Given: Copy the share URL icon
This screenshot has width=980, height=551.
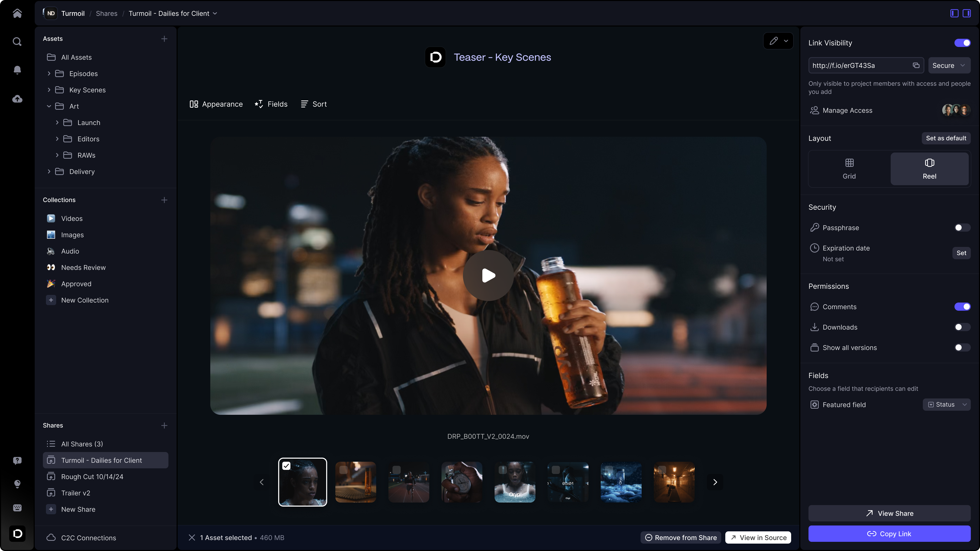Looking at the screenshot, I should point(916,65).
